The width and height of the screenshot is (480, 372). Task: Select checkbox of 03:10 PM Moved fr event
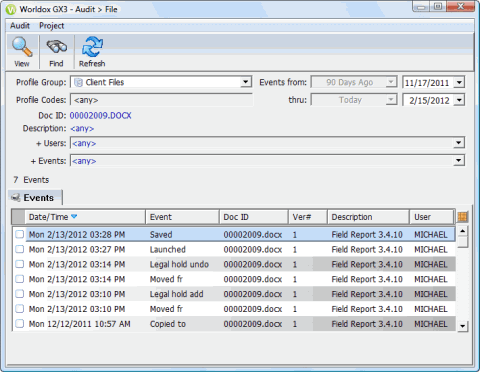point(20,309)
